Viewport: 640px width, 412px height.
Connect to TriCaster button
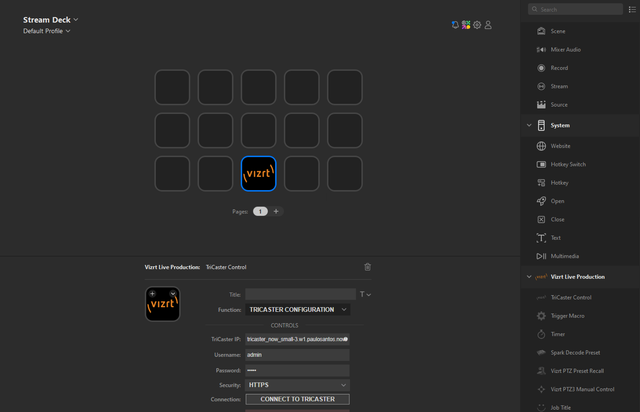tap(298, 399)
